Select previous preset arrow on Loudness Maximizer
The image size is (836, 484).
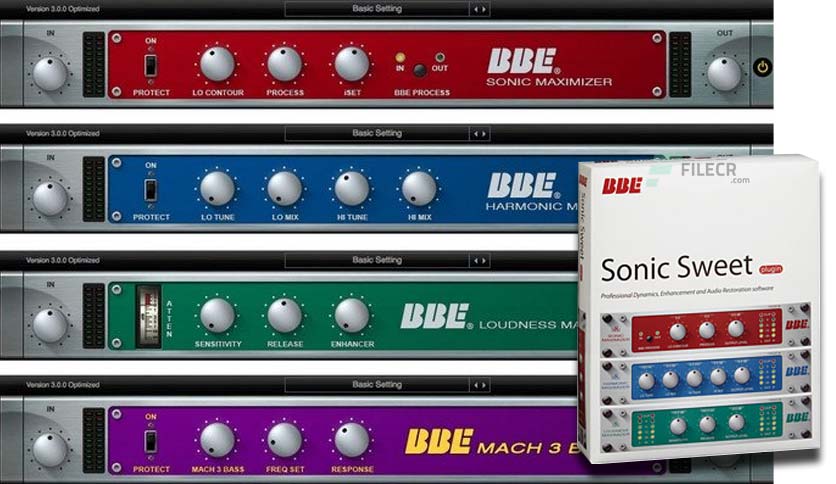tap(476, 261)
